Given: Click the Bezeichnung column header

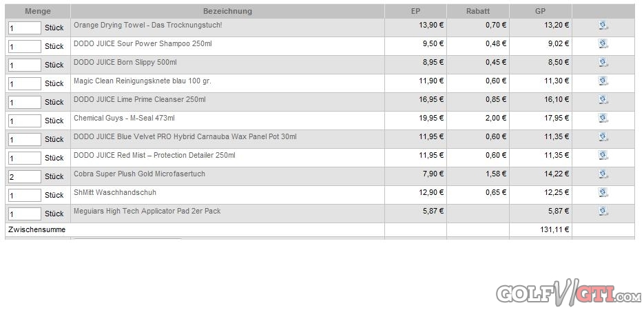Looking at the screenshot, I should (227, 11).
